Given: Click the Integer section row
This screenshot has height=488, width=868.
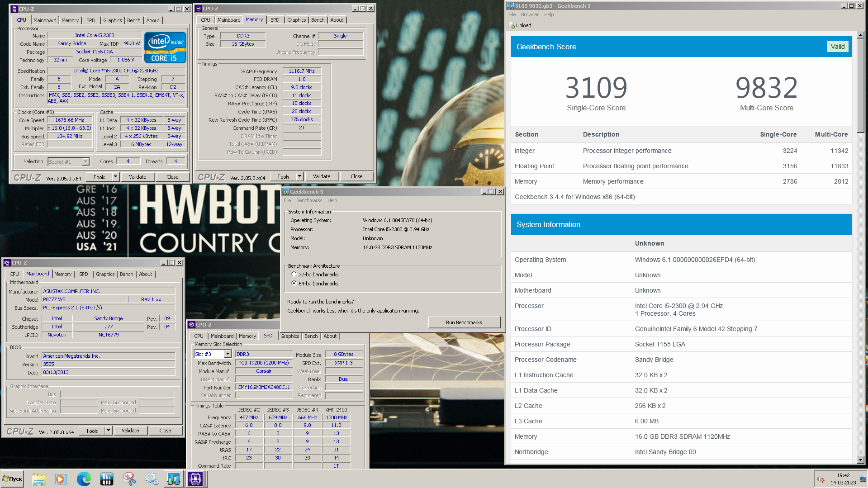Looking at the screenshot, I should point(681,151).
